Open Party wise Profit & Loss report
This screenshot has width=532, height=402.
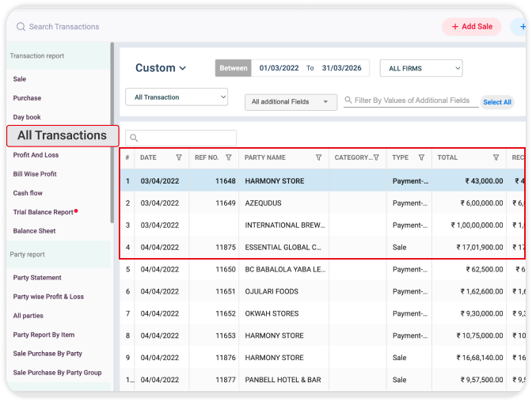coord(48,297)
